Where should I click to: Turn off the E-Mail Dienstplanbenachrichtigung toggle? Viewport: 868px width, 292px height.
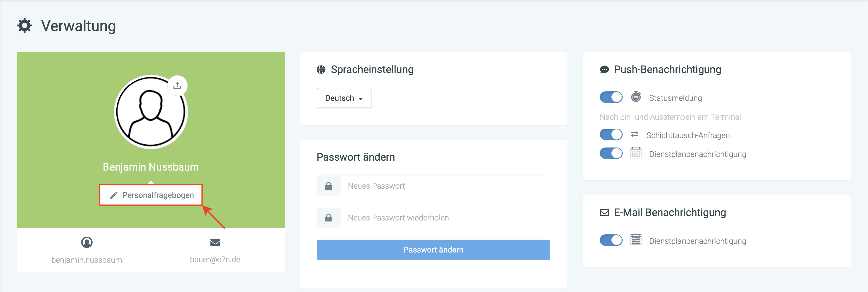point(611,240)
